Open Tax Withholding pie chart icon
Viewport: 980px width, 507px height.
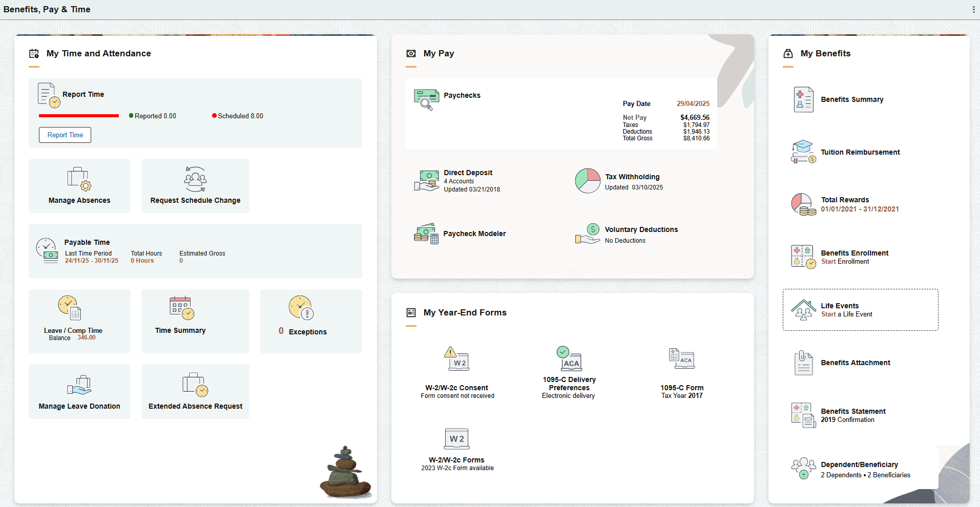587,180
